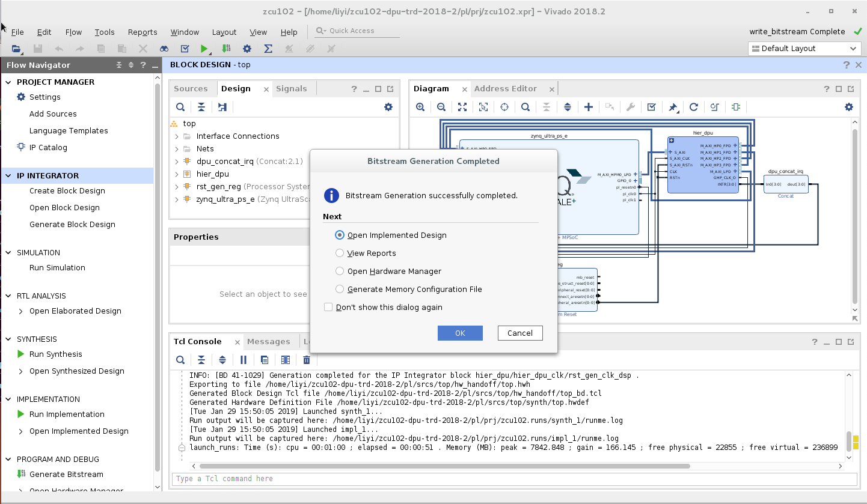Collapse the PROJECT MANAGER section
Image resolution: width=867 pixels, height=504 pixels.
(x=9, y=82)
